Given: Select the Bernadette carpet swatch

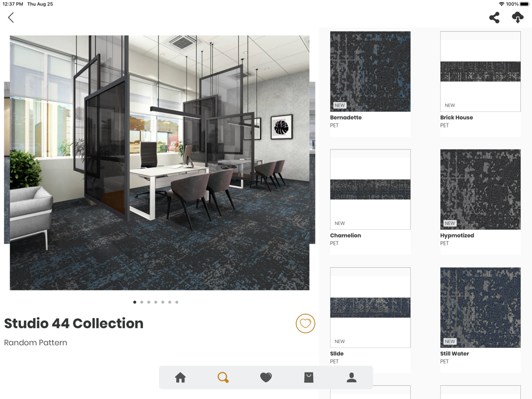Looking at the screenshot, I should tap(370, 72).
